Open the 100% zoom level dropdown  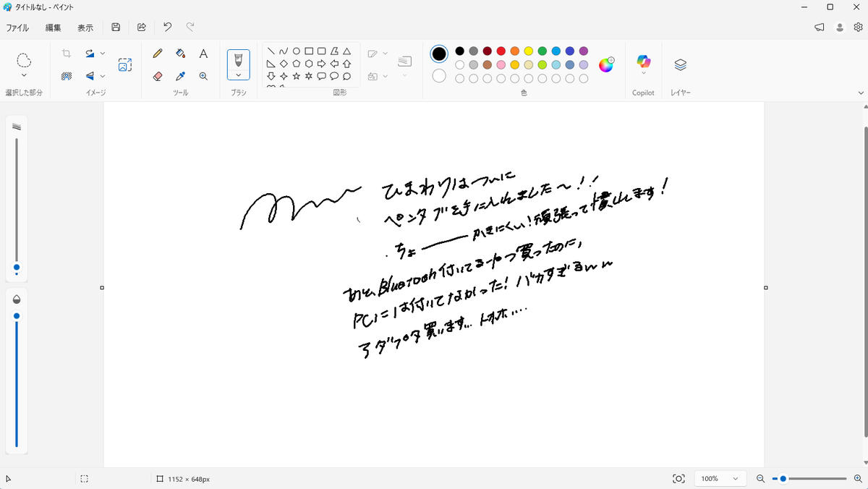(x=720, y=479)
